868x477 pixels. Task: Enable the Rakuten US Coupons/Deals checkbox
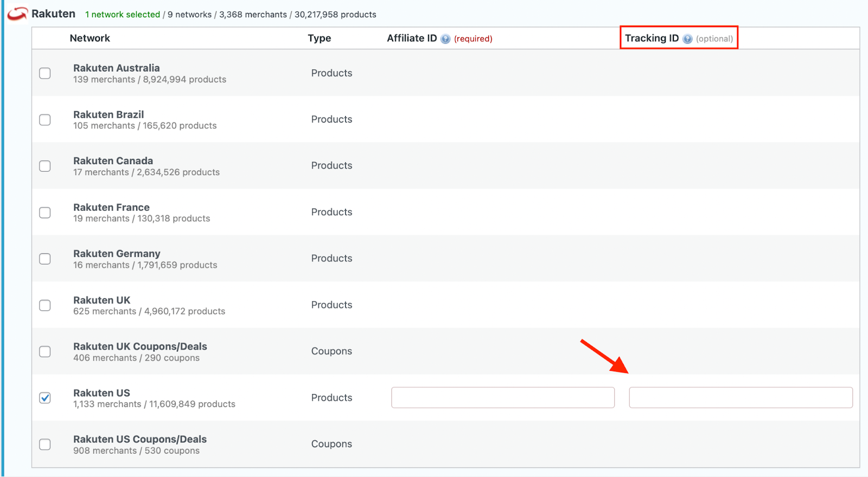tap(45, 444)
